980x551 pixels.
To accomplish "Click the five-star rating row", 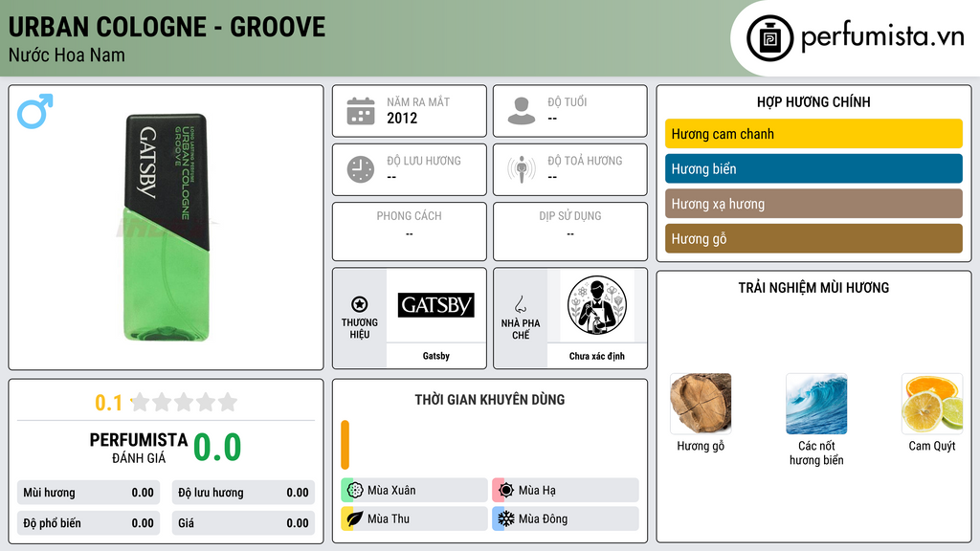I will coord(184,402).
